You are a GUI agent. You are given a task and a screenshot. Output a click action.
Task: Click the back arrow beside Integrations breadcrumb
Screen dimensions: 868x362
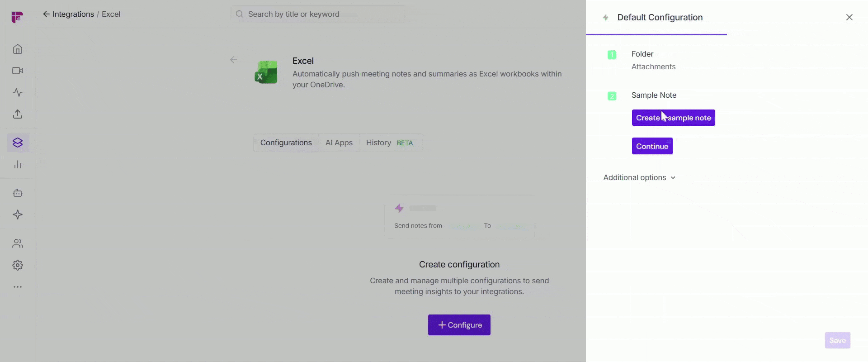coord(46,14)
